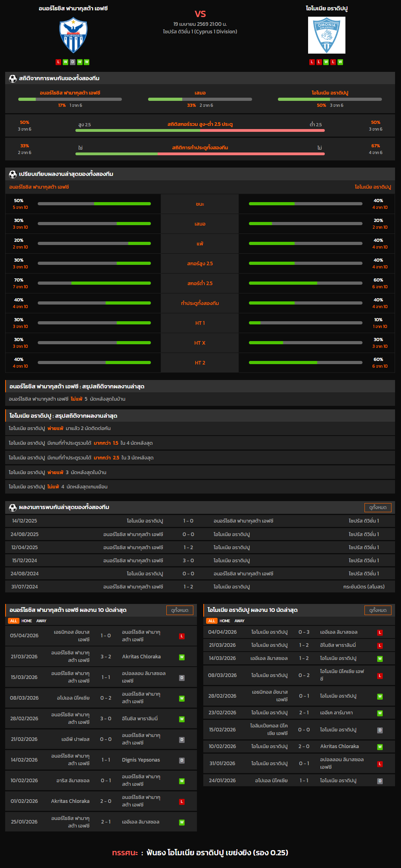Click soccer ball icon beside ผลงานการพบกันล่าสุด header
The width and height of the screenshot is (401, 868).
[x=13, y=507]
